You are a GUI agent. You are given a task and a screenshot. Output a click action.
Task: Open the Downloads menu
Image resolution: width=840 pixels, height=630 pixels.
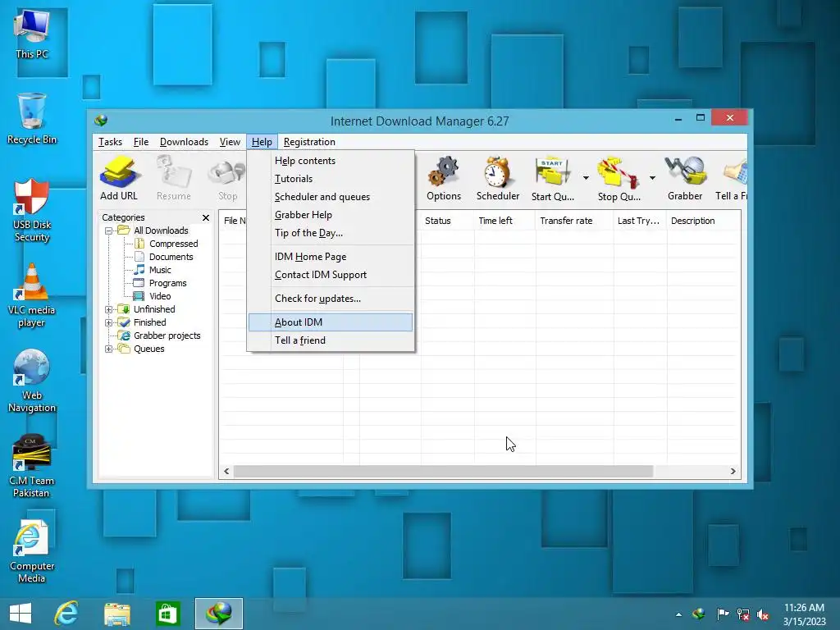(184, 142)
